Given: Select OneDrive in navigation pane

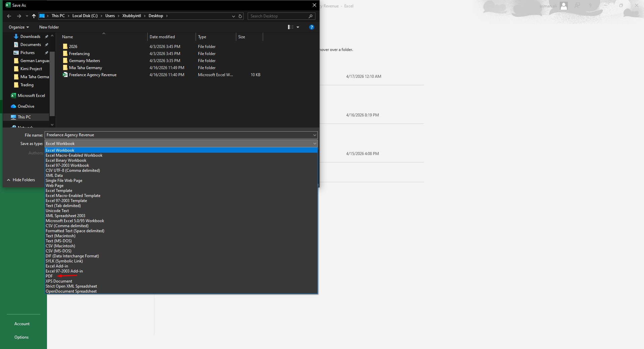Looking at the screenshot, I should tap(26, 106).
